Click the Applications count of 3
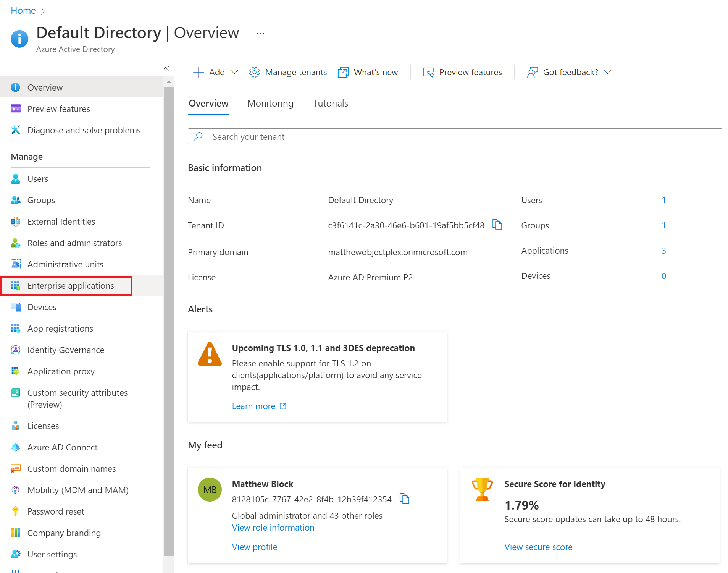 664,251
